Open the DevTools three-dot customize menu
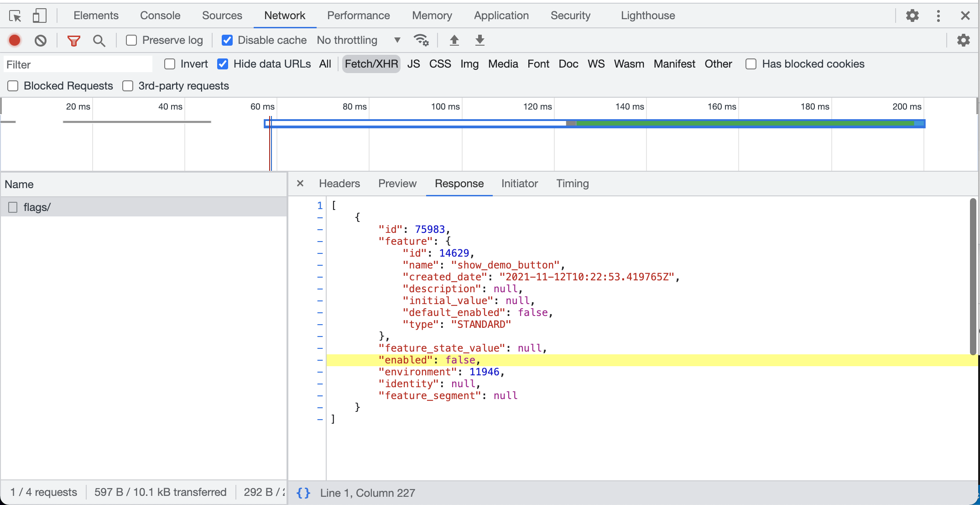This screenshot has height=505, width=980. pyautogui.click(x=938, y=16)
